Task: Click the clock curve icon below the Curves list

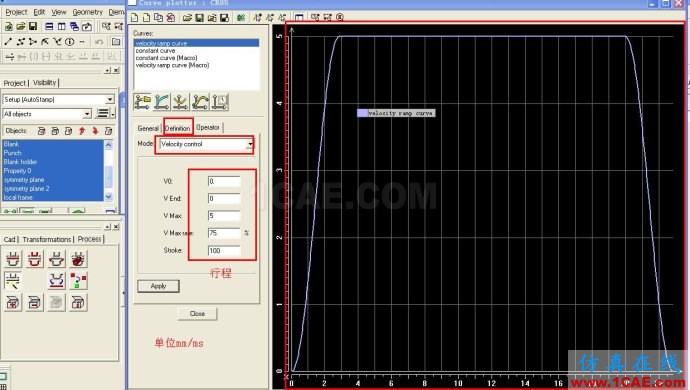Action: coord(220,102)
